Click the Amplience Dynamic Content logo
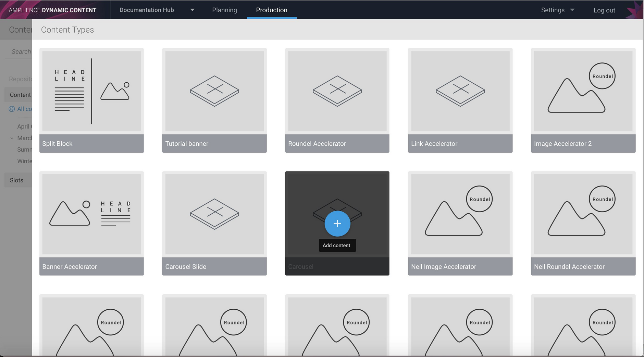644x357 pixels. tap(52, 10)
